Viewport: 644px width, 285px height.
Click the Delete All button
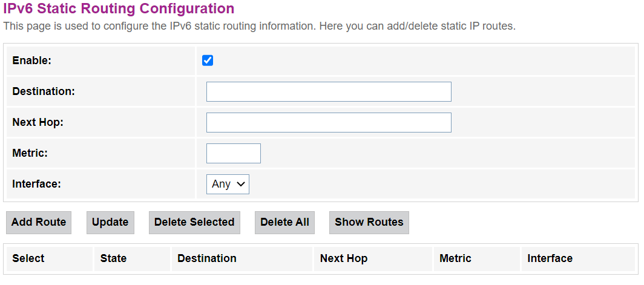[x=284, y=222]
